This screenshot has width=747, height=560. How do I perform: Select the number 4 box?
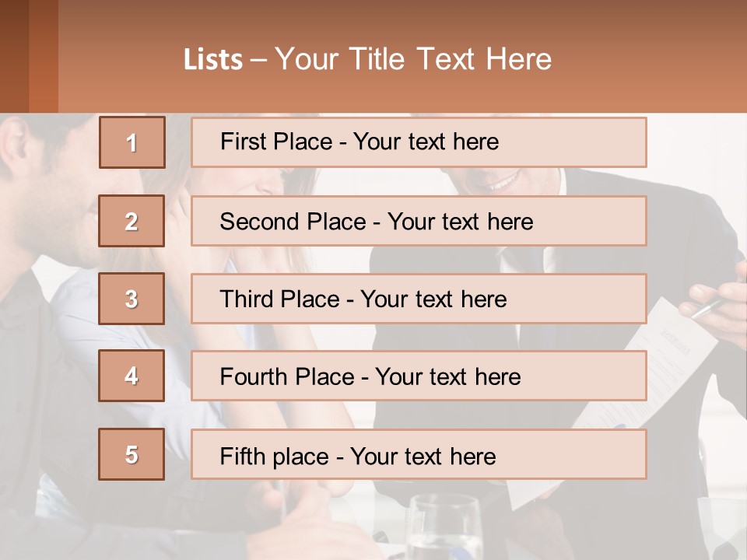pyautogui.click(x=132, y=376)
